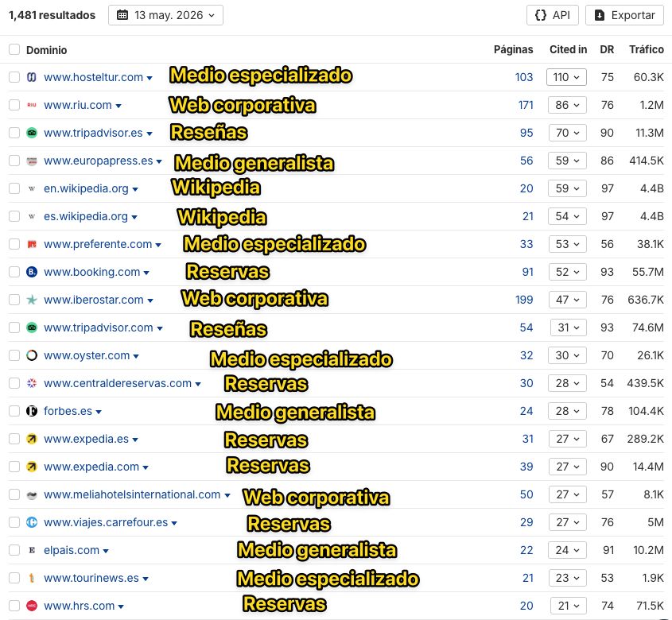672x620 pixels.
Task: Sort by the Cited in column header
Action: point(569,50)
